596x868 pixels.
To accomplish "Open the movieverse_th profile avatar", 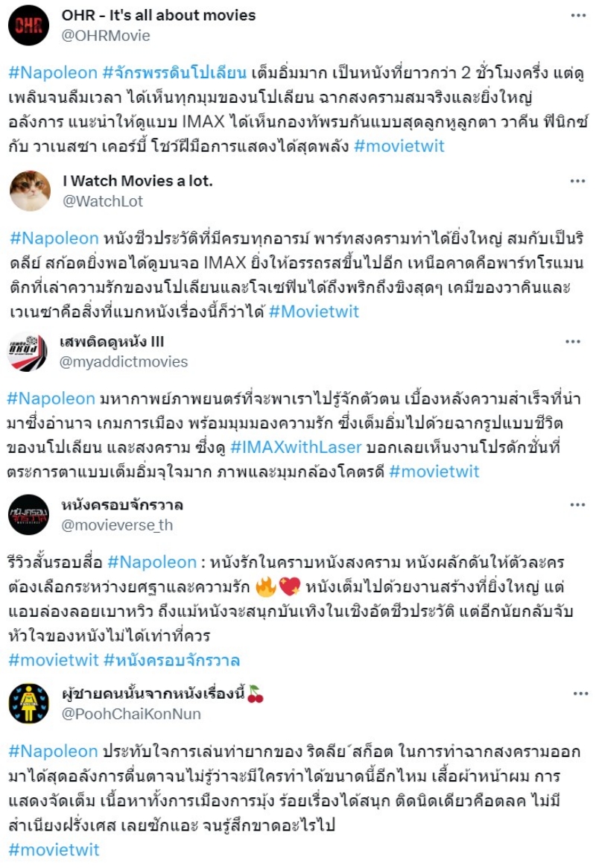I will point(29,515).
